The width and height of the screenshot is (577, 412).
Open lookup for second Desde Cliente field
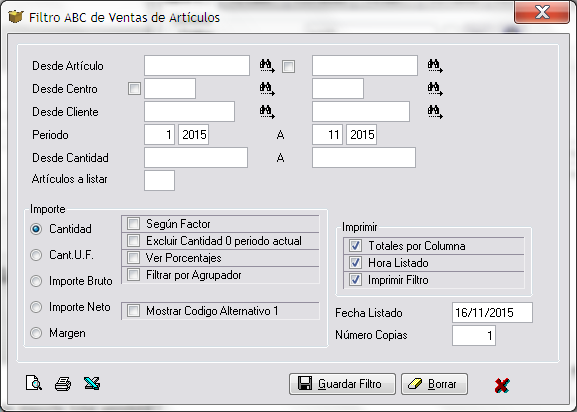pyautogui.click(x=435, y=111)
